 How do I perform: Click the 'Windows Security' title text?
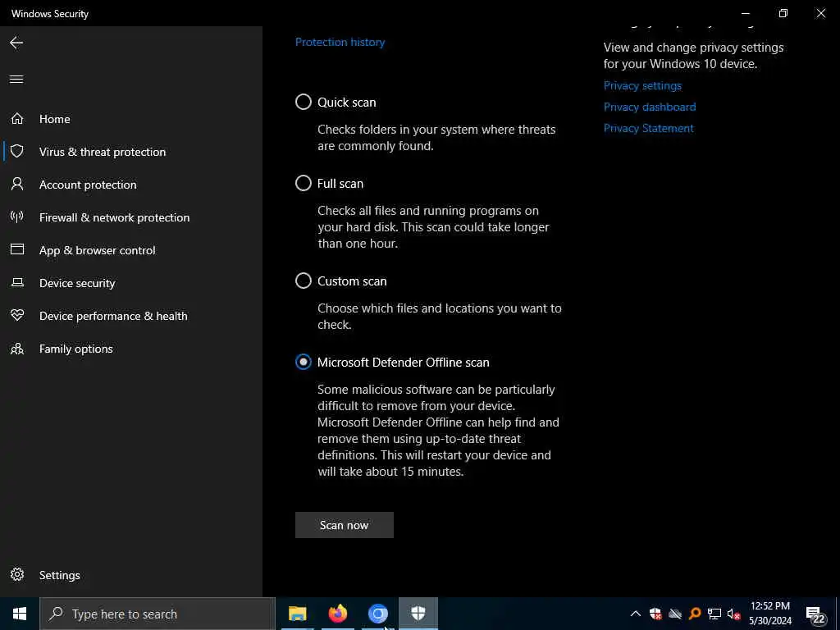click(x=50, y=13)
